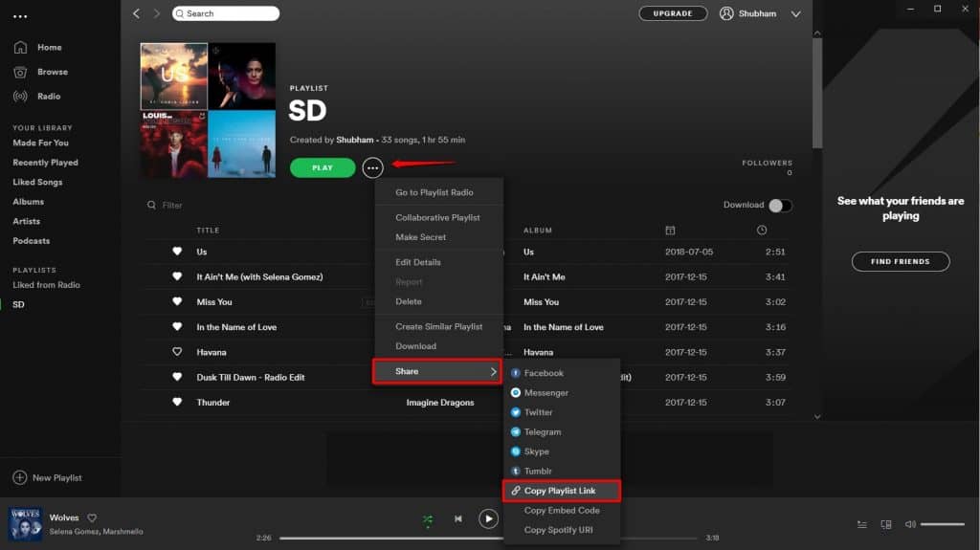The height and width of the screenshot is (550, 980).
Task: Go back with the navigation arrow
Action: click(x=136, y=13)
